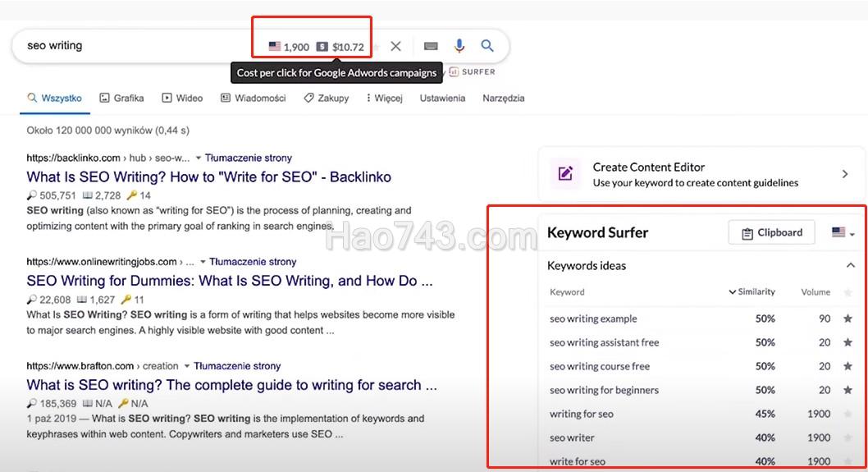Screen dimensions: 868x472
Task: Click the book icon under the Brafton result
Action: pyautogui.click(x=88, y=403)
